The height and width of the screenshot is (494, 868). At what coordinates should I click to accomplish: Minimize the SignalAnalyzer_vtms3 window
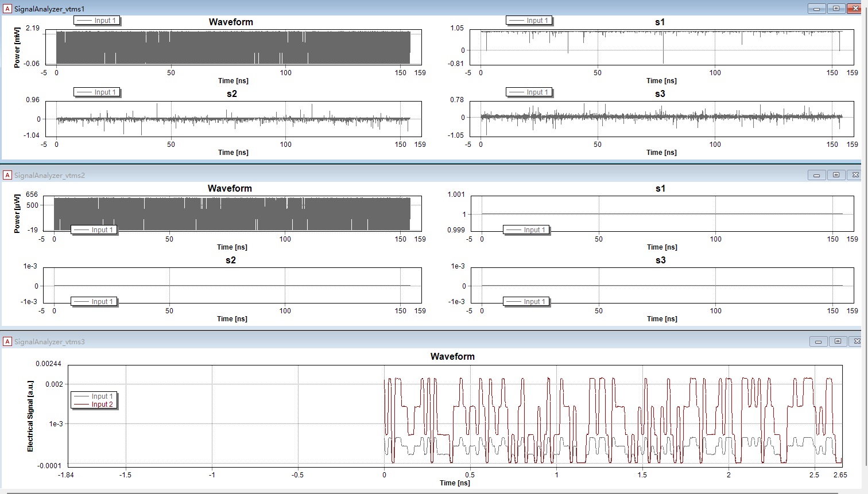[818, 341]
